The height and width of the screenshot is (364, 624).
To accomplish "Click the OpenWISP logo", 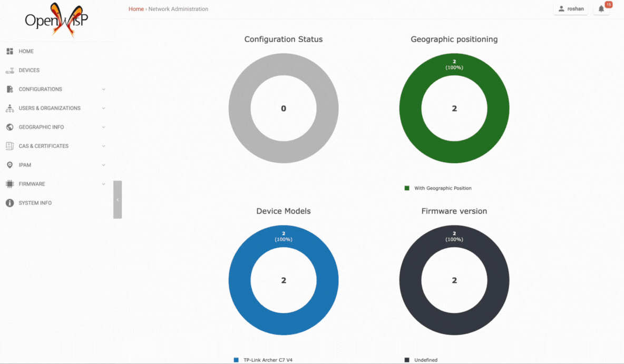I will (56, 20).
